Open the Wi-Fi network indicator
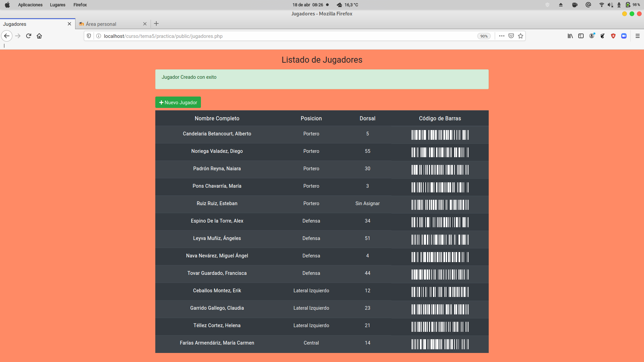Viewport: 644px width, 362px height. tap(601, 5)
